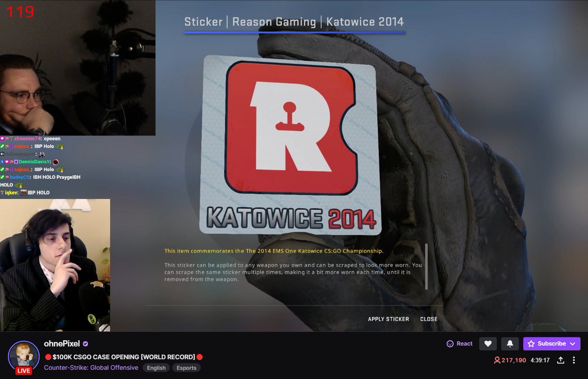Select the English tag

[x=156, y=368]
